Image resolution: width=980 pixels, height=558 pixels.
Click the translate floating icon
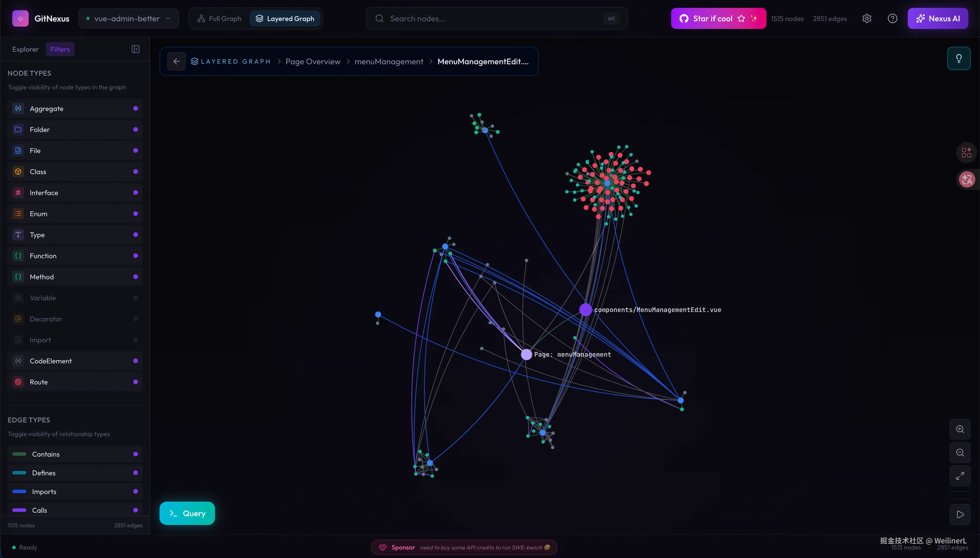pos(967,179)
